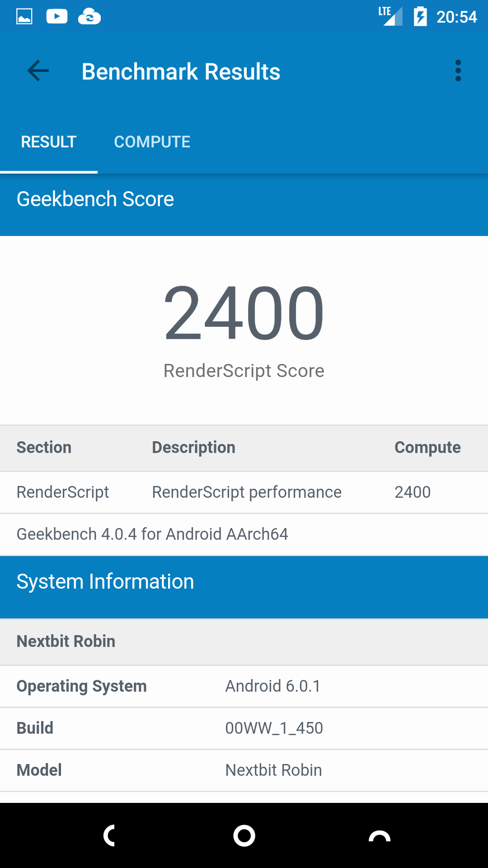Tap the gallery image notification icon
488x868 pixels.
tap(24, 17)
